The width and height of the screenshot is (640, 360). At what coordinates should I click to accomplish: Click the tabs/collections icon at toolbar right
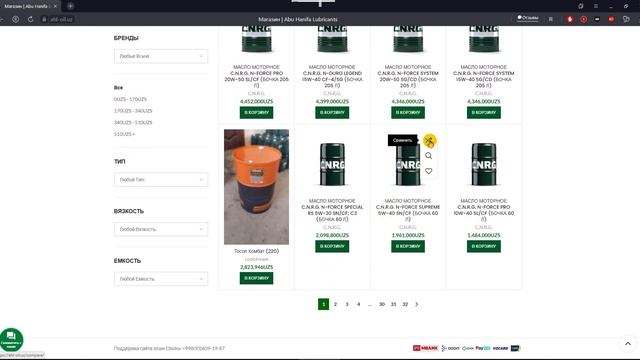click(626, 19)
